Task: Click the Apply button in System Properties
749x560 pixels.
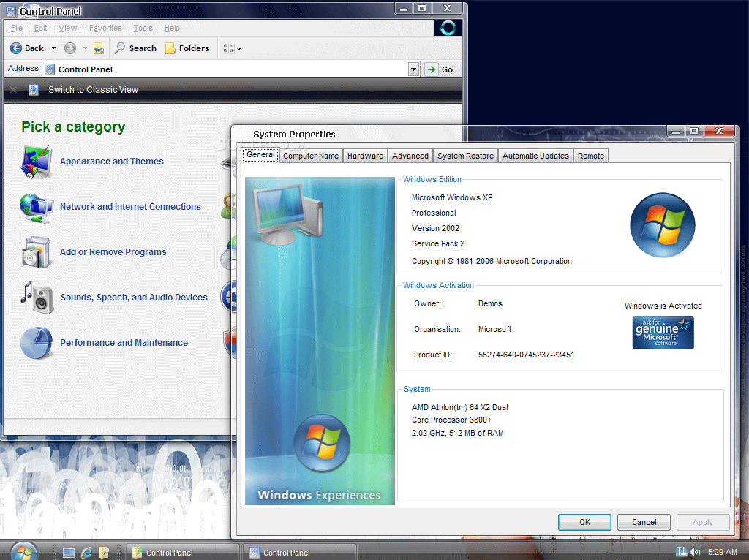Action: pyautogui.click(x=703, y=522)
